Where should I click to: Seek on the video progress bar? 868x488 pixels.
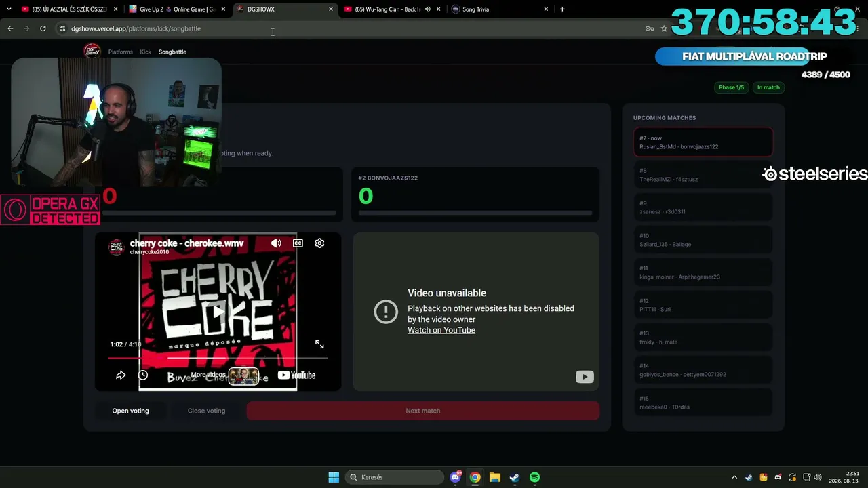click(x=218, y=357)
